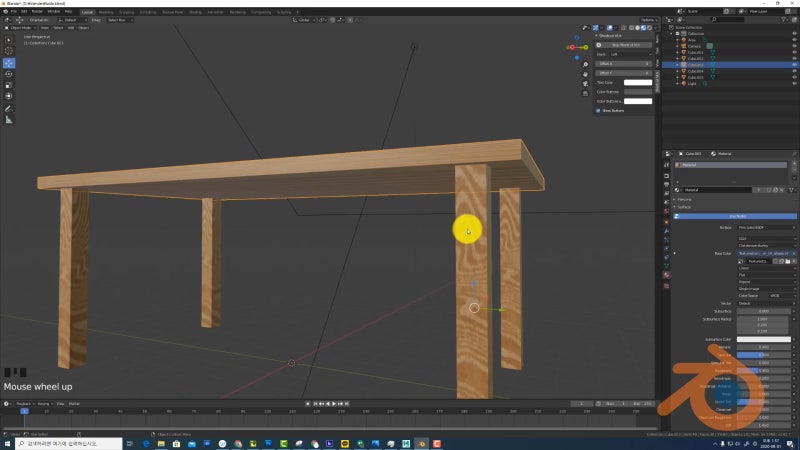Open the Tool properties tab icon
Viewport: 800px width, 450px height.
(x=666, y=165)
